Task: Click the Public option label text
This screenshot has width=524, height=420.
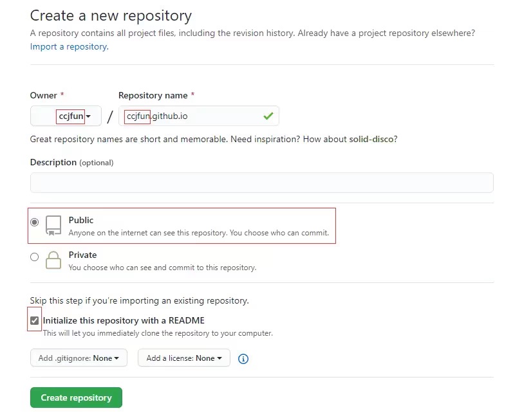Action: click(81, 221)
